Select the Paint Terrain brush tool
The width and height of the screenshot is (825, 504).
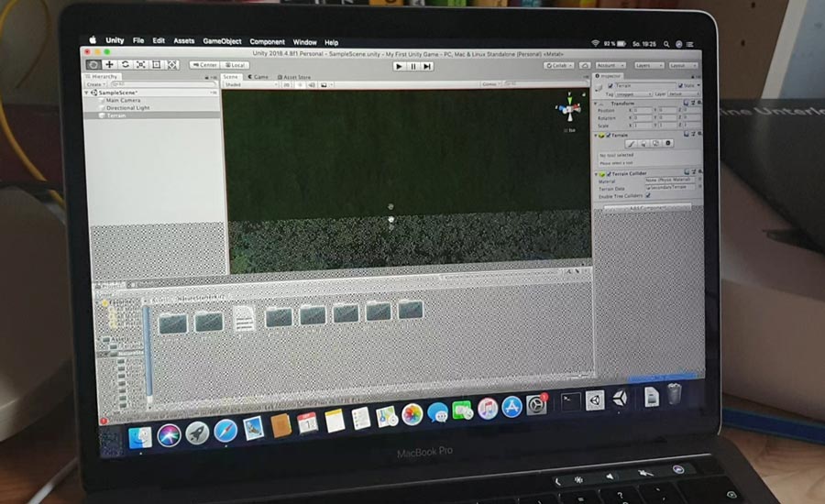coord(632,144)
